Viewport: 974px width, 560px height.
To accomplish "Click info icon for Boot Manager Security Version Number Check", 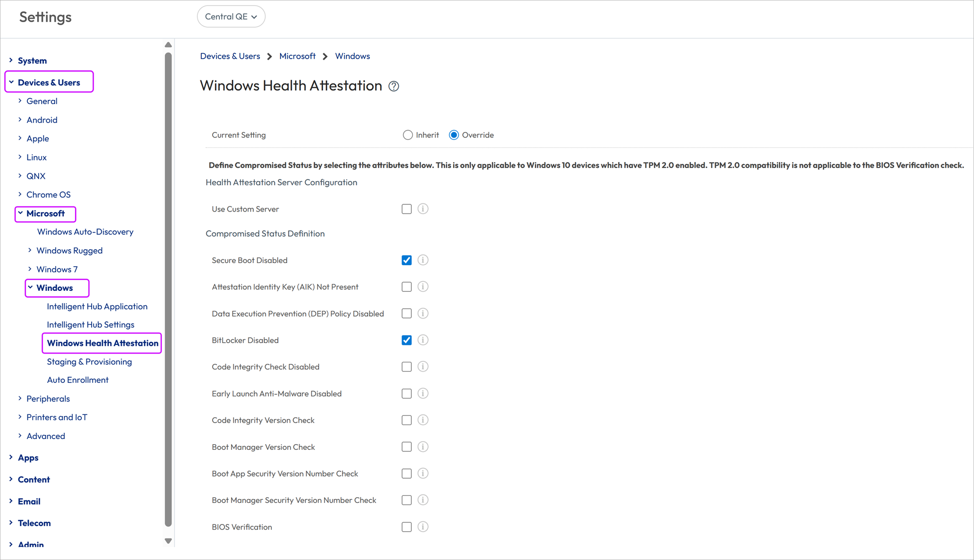I will pyautogui.click(x=423, y=500).
